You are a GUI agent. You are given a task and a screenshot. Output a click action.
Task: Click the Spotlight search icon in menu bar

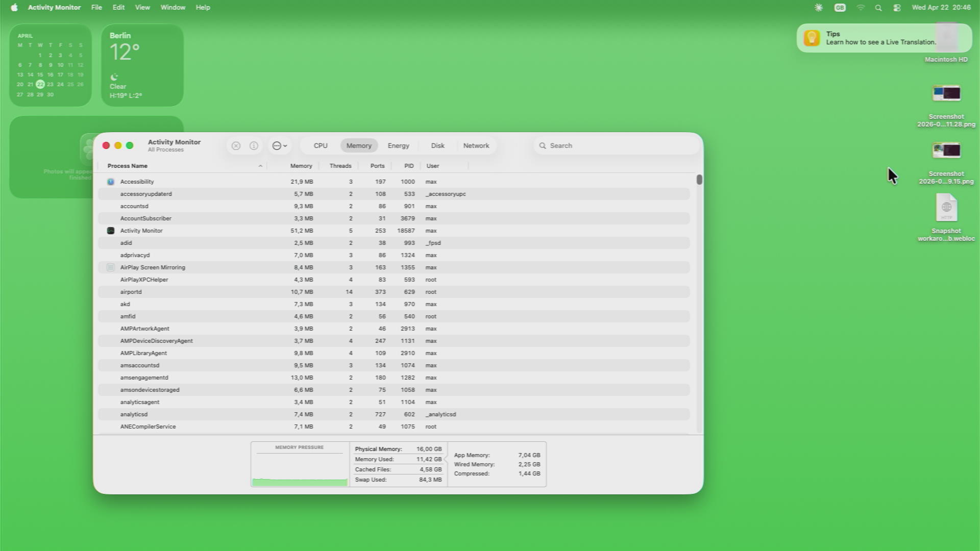[x=878, y=8]
